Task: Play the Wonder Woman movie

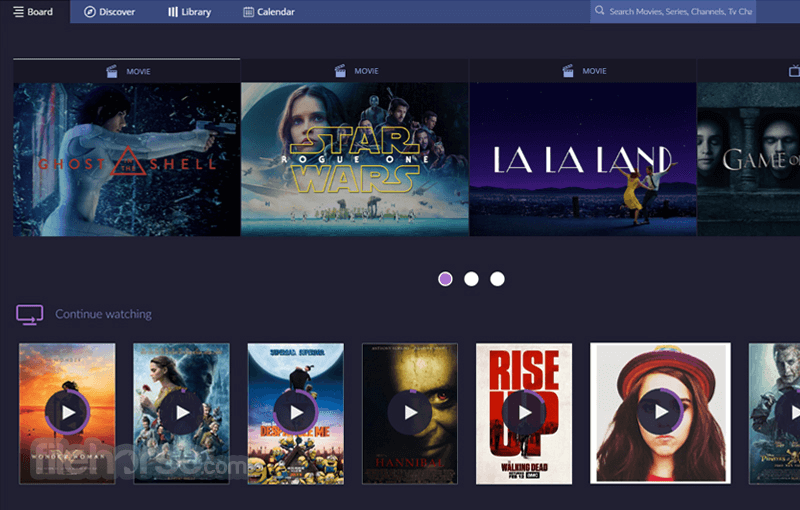Action: [67, 412]
